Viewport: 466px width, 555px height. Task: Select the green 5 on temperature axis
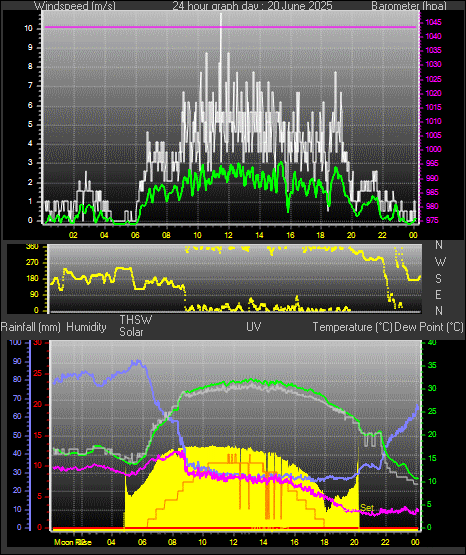(430, 504)
